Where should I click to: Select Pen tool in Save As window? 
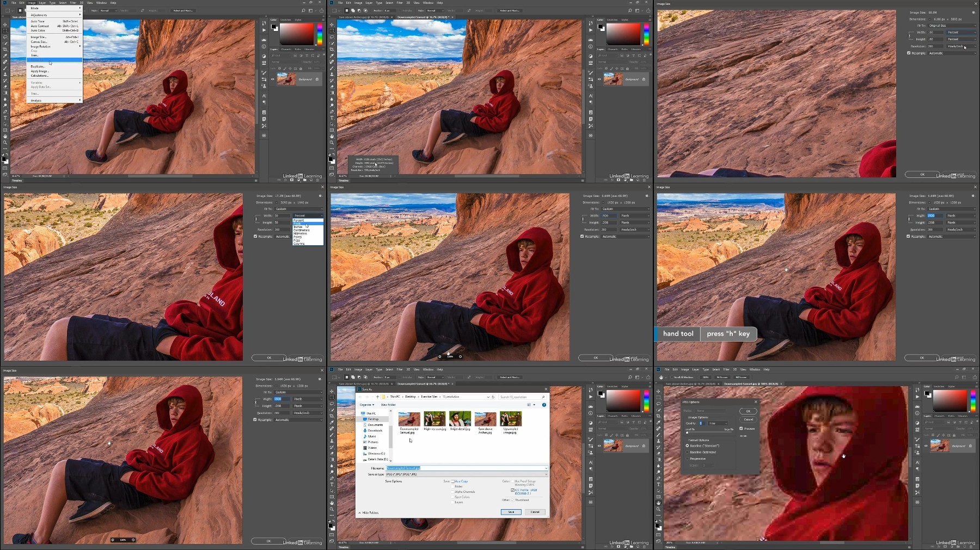tap(332, 478)
